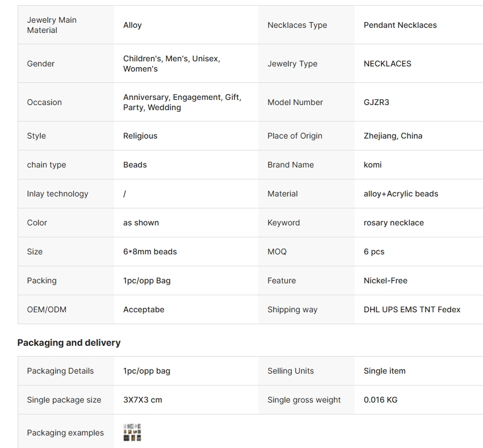Click the Nickel-Free feature value
Screen dimensions: 483x448
(385, 280)
